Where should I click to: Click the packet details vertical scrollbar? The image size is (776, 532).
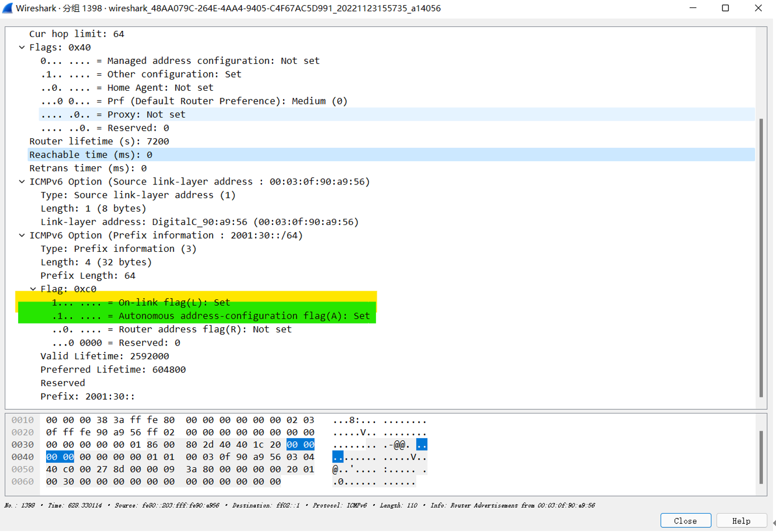point(761,258)
